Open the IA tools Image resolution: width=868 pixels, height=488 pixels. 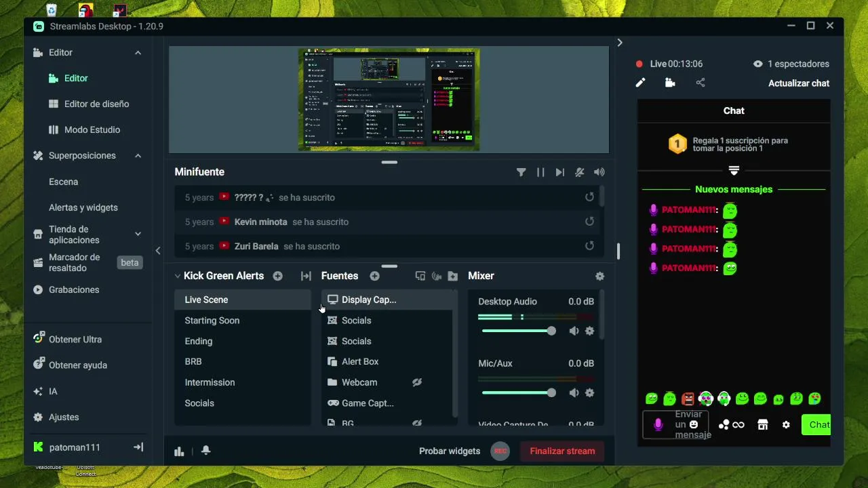pos(53,392)
